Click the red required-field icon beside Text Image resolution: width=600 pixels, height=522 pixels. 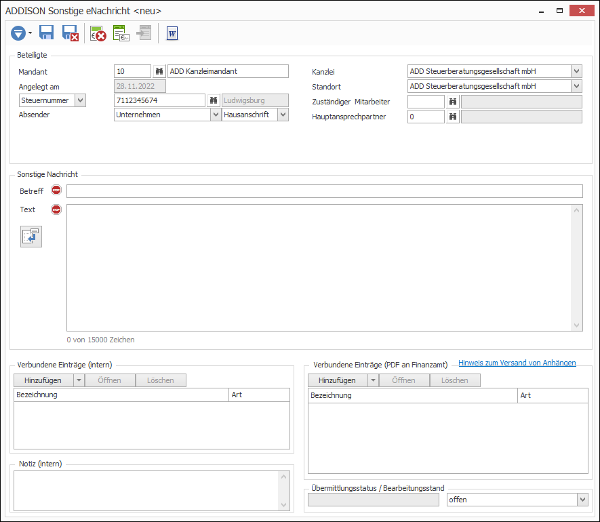click(x=56, y=209)
